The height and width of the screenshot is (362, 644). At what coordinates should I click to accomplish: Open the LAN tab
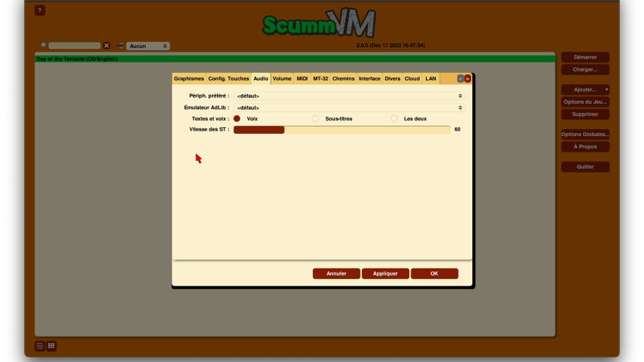(431, 78)
